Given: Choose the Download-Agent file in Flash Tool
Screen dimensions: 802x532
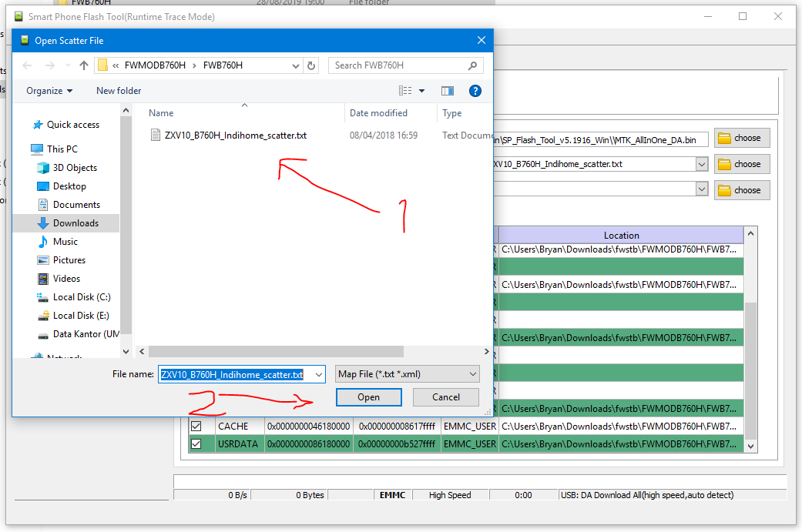Looking at the screenshot, I should 742,138.
